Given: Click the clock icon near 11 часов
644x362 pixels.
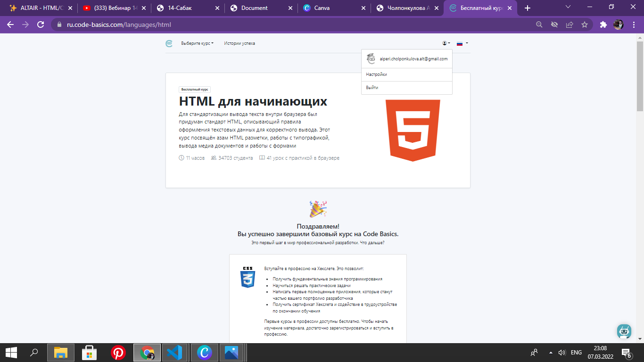Looking at the screenshot, I should pyautogui.click(x=182, y=158).
